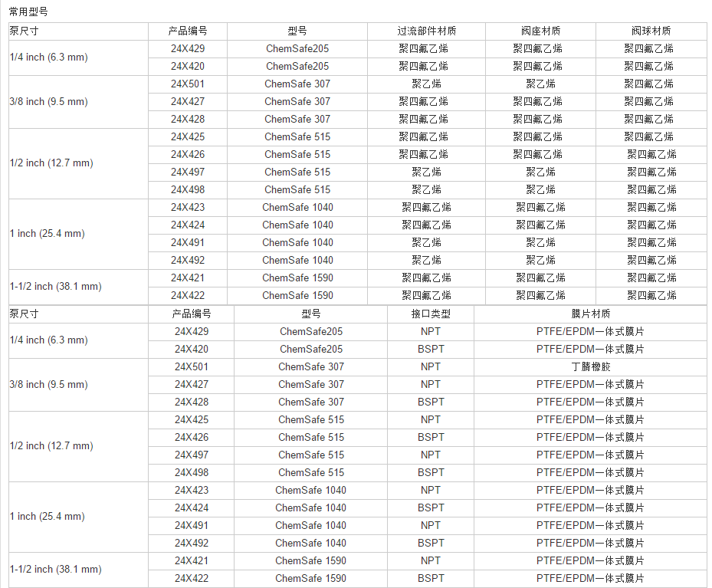
Task: Click 24X497 in the interface type table
Action: coord(191,455)
